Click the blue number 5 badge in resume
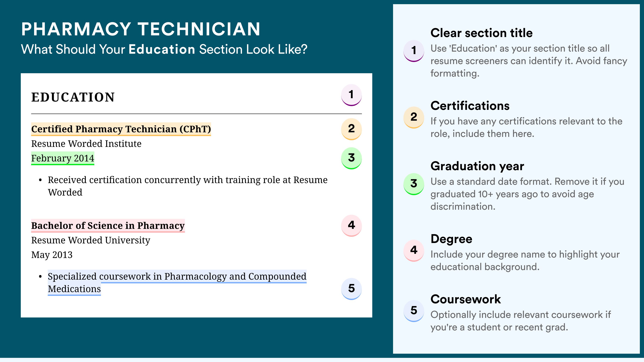The width and height of the screenshot is (644, 362). click(351, 289)
